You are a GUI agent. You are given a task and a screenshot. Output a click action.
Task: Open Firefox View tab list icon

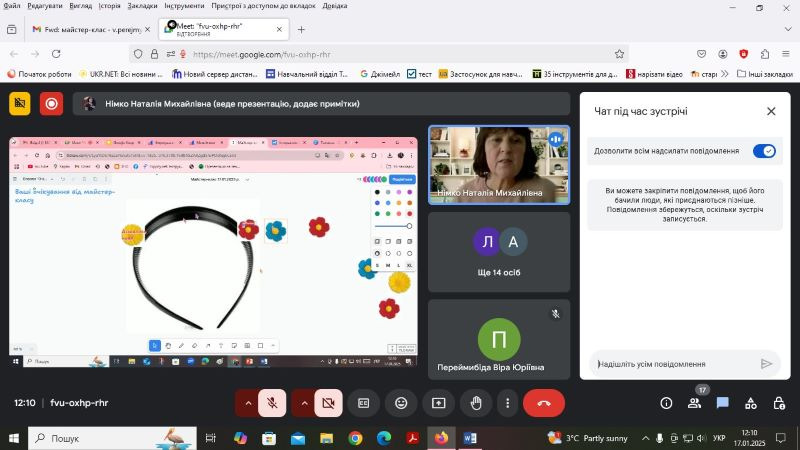pyautogui.click(x=12, y=30)
